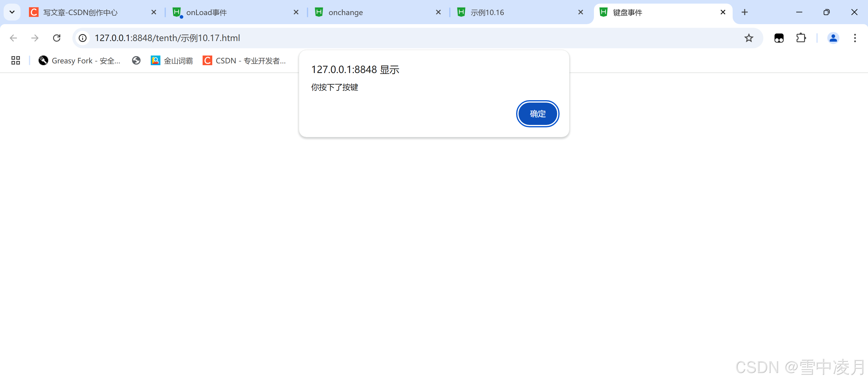
Task: Go back to the previous page
Action: 14,38
